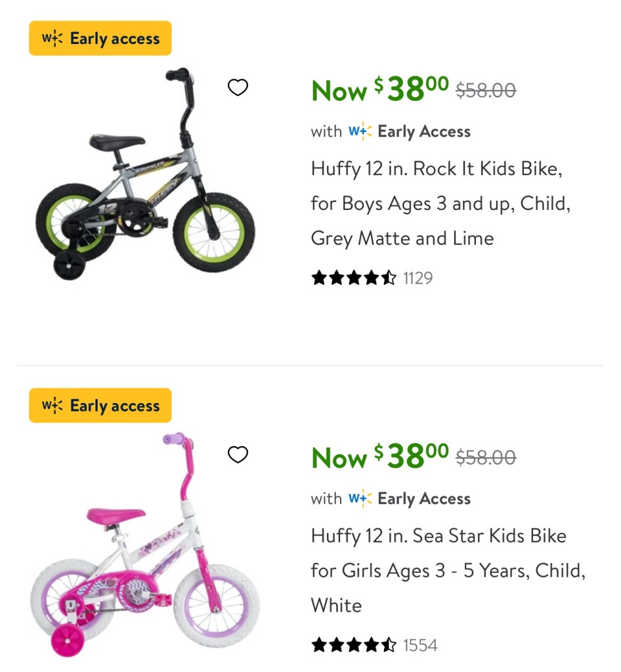The height and width of the screenshot is (672, 621).
Task: Click the crossed-out $58.00 price for Rock It
Action: pyautogui.click(x=486, y=90)
